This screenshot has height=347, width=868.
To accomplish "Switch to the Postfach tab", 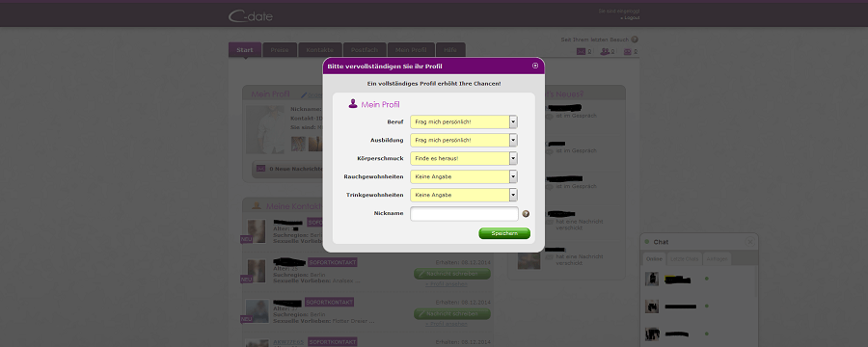I will tap(365, 50).
